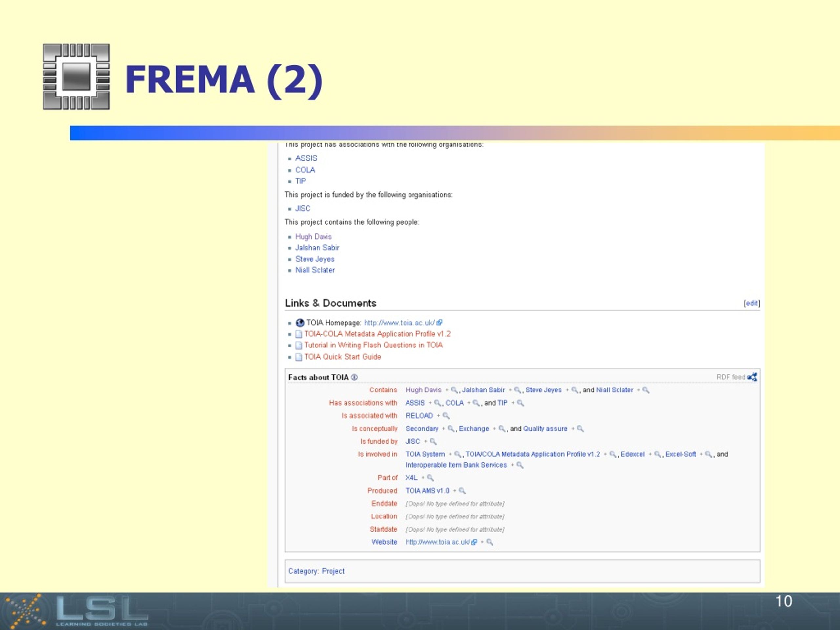Open the TOIA Quick Start Guide link
Screen dimensions: 840x630
click(x=342, y=357)
